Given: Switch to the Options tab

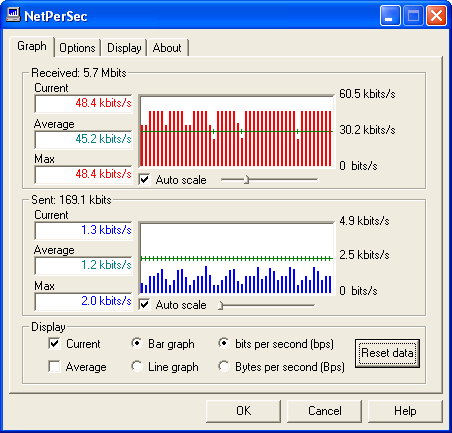Looking at the screenshot, I should 77,48.
